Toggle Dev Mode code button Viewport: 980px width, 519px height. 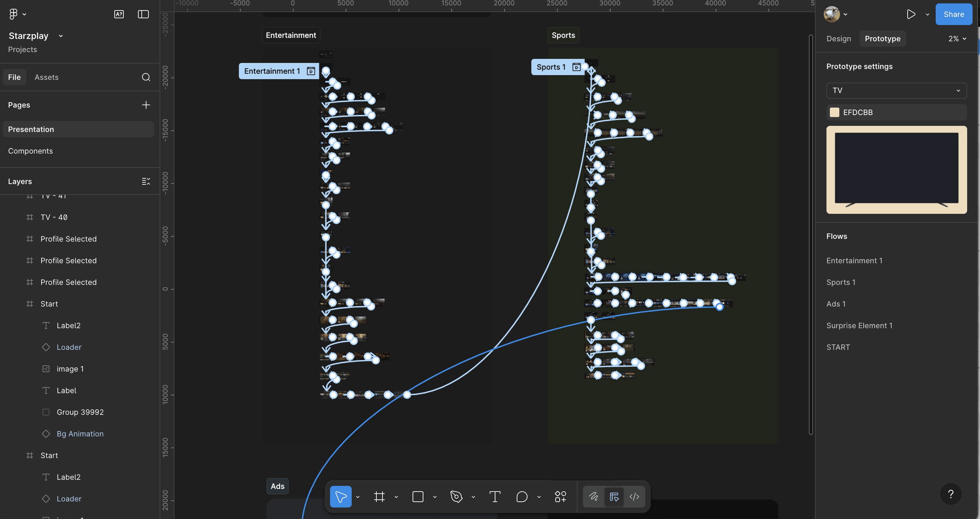[634, 497]
